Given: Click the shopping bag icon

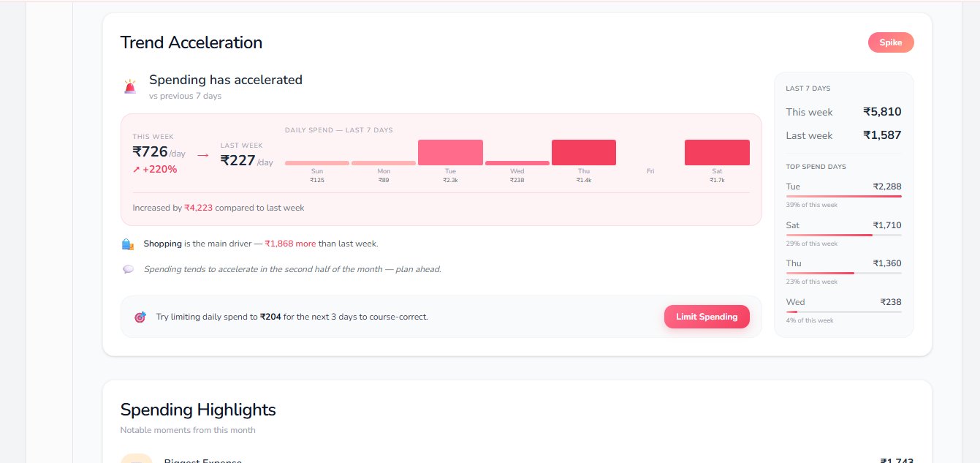Looking at the screenshot, I should (x=128, y=244).
